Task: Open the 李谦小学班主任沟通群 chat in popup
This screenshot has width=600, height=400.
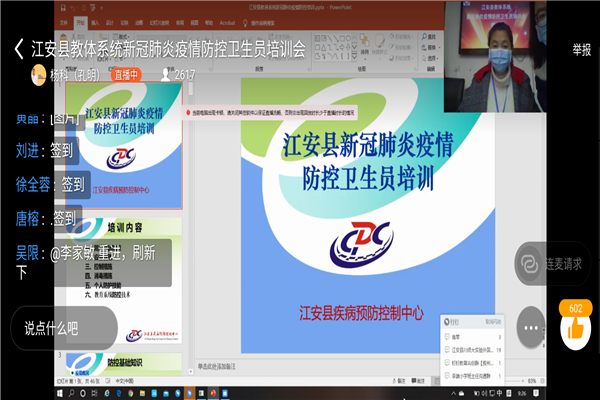Action: (473, 376)
